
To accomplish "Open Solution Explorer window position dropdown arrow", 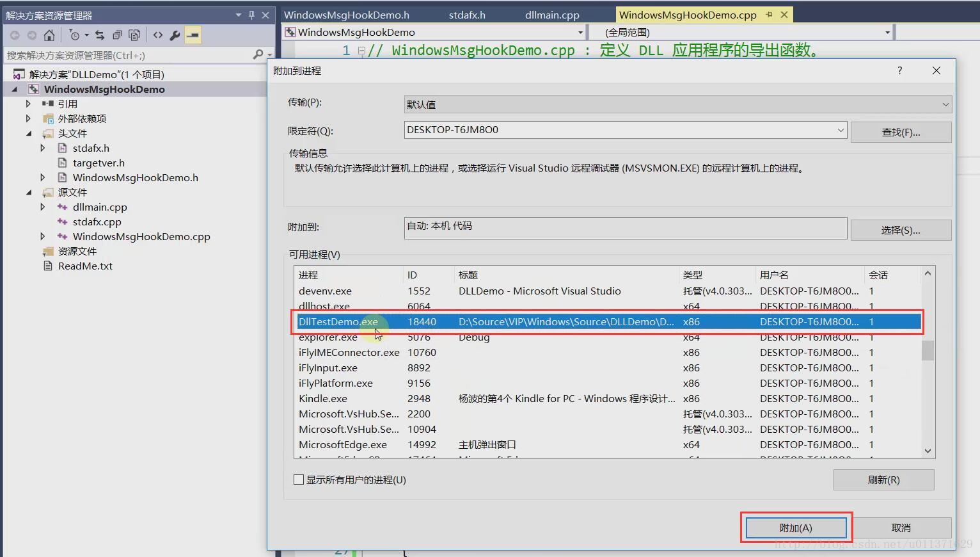I will coord(238,15).
